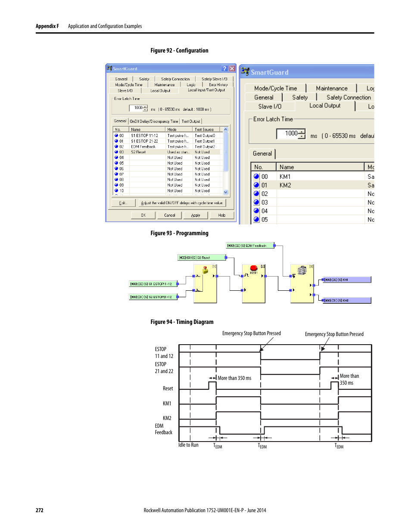
Task: Select the contactor EDM icon in block 3
Action: tap(302, 270)
